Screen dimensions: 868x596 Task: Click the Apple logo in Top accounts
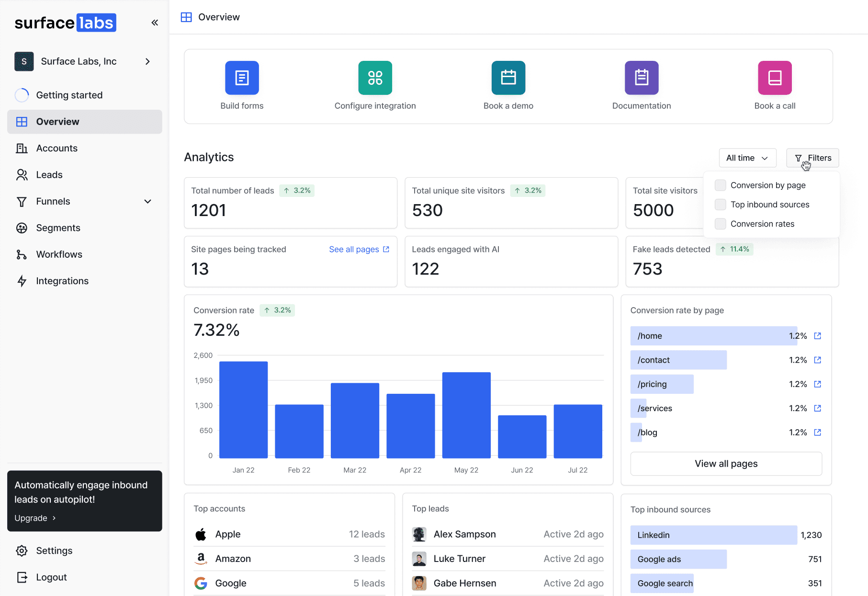201,534
